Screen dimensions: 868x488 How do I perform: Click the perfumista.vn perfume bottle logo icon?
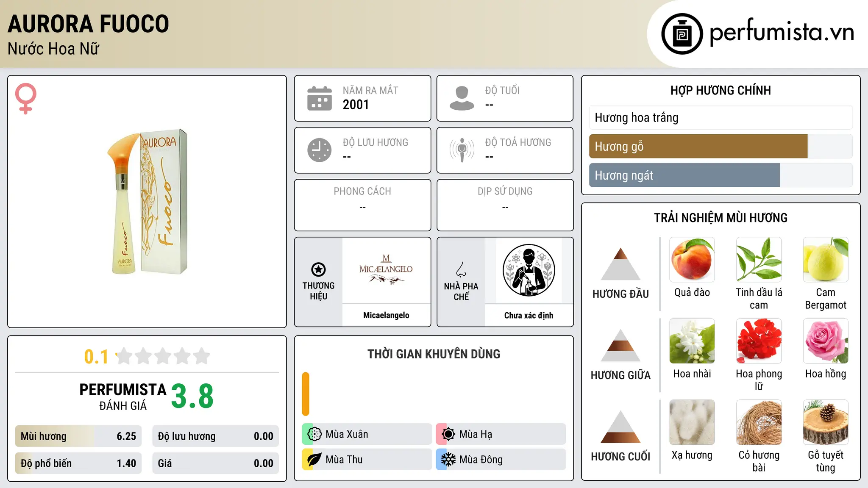pos(682,34)
